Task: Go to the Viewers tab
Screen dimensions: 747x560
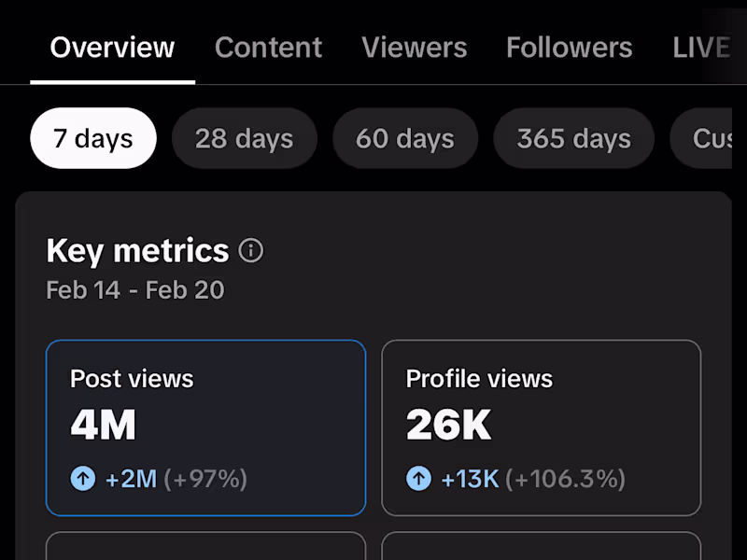Action: click(x=414, y=48)
